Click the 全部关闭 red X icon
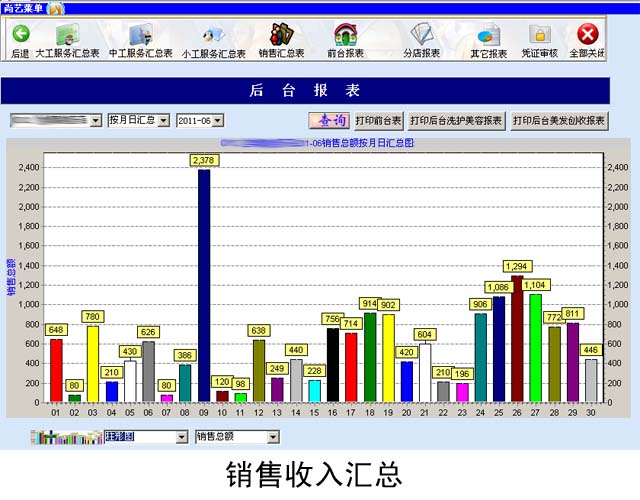Viewport: 640px width, 500px height. click(x=588, y=37)
